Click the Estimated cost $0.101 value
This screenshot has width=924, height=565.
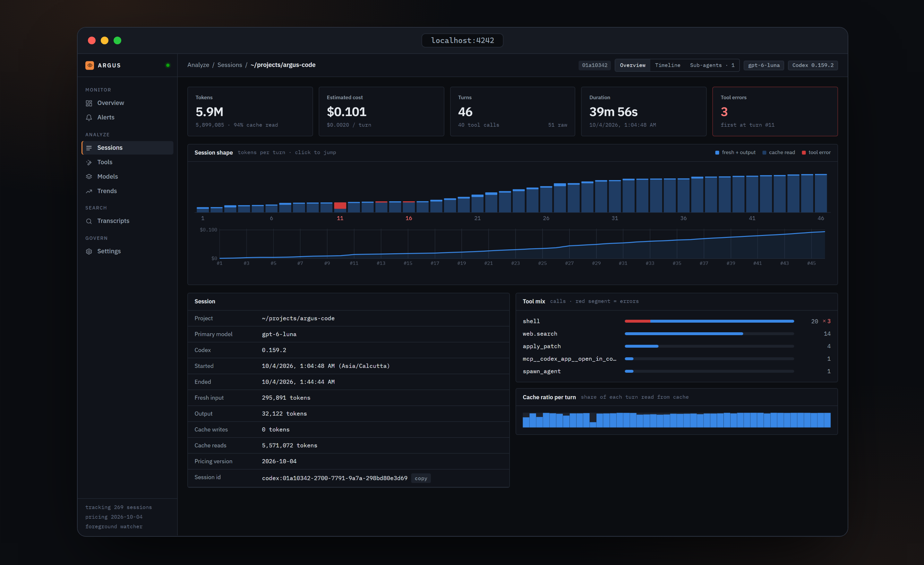pos(346,112)
